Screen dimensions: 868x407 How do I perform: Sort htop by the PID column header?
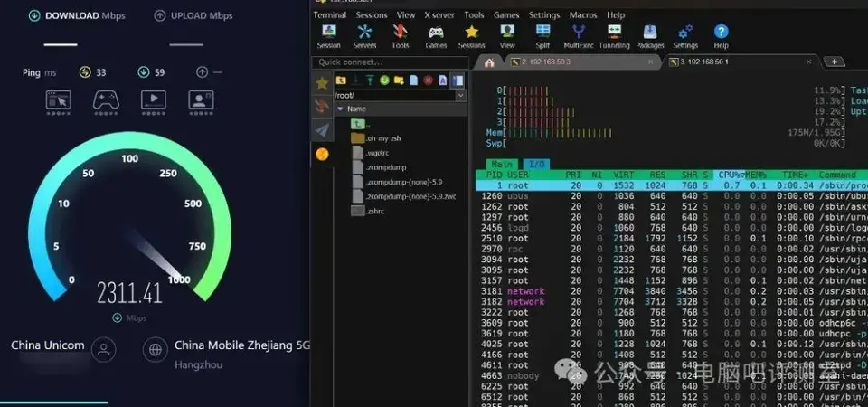coord(494,175)
